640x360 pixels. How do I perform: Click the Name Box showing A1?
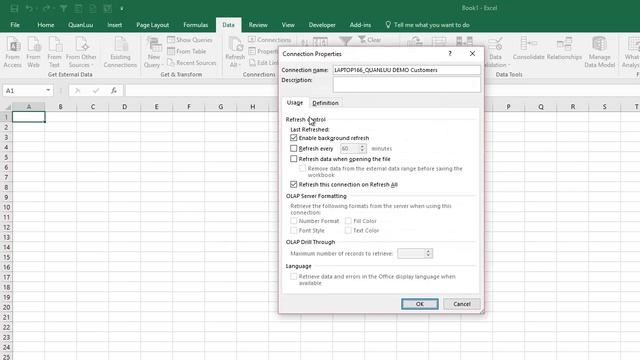(x=24, y=91)
